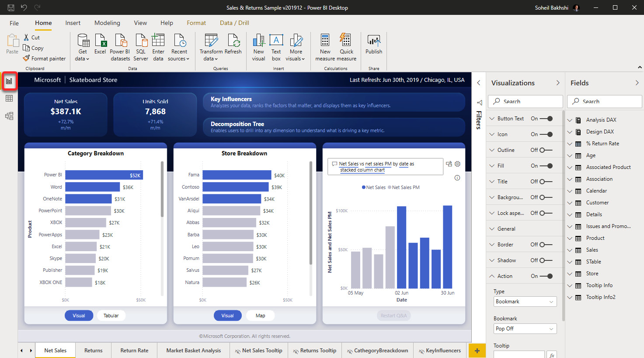Create a New measure

click(x=325, y=47)
